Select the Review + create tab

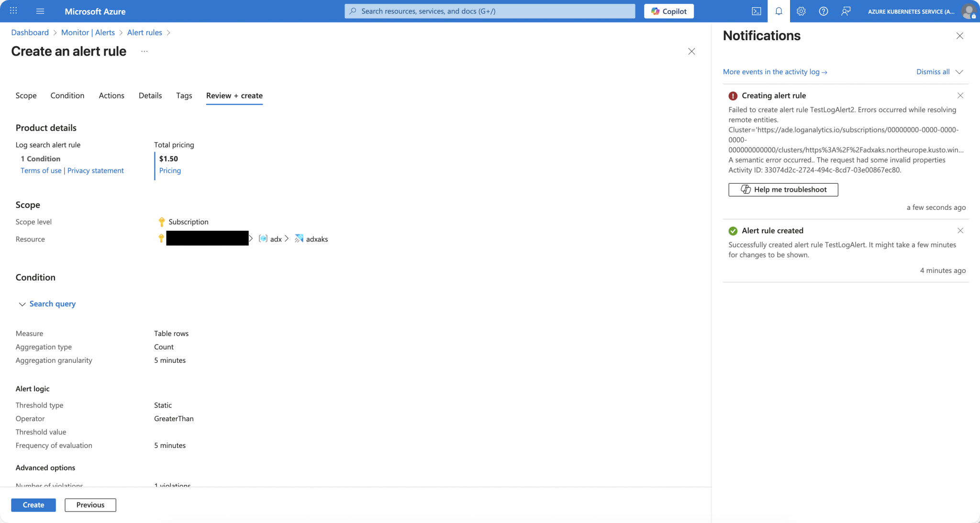point(234,96)
